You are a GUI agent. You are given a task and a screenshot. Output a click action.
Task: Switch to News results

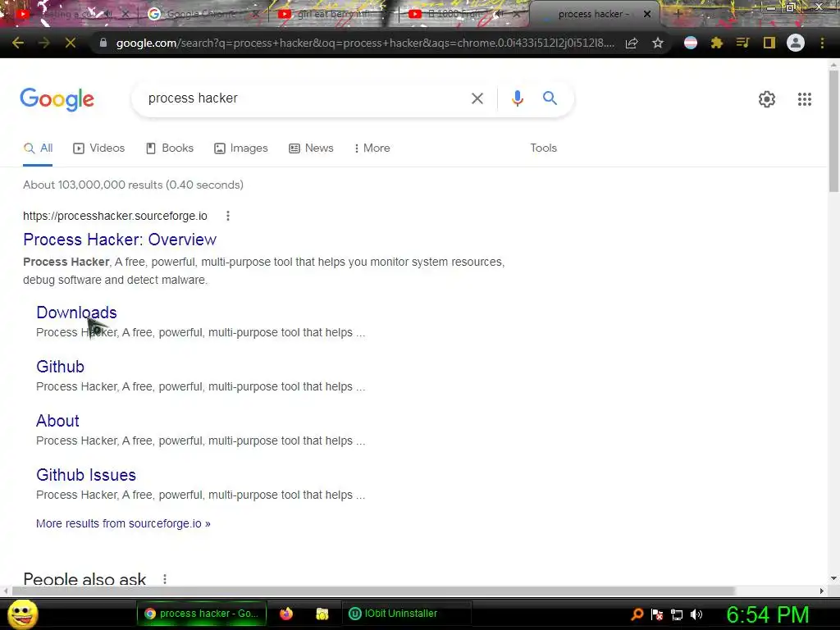311,148
